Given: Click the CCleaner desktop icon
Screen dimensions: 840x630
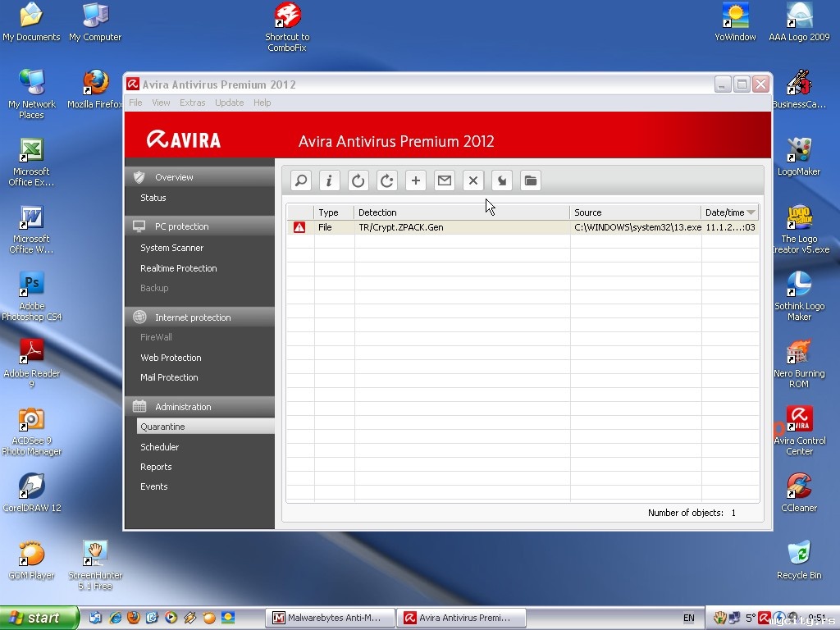Looking at the screenshot, I should coord(798,492).
